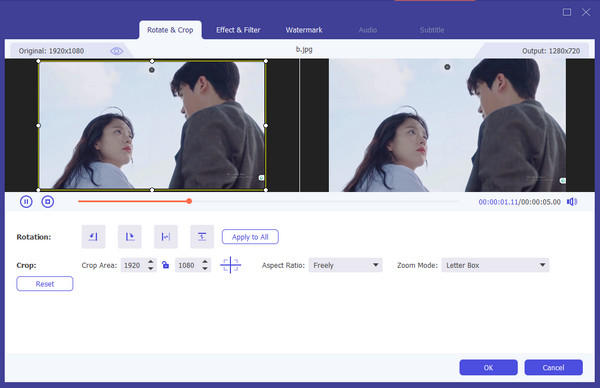The height and width of the screenshot is (388, 600).
Task: Click the playback progress slider handle
Action: tap(189, 201)
